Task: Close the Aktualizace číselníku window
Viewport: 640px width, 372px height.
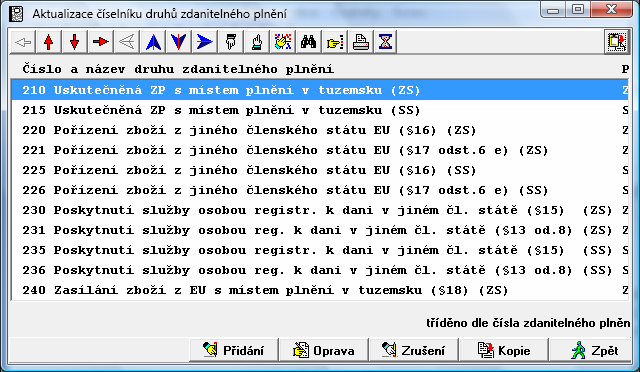Action: (x=611, y=10)
